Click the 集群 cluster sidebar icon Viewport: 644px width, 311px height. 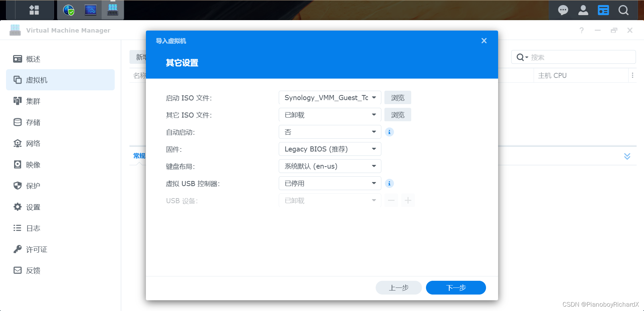click(17, 101)
